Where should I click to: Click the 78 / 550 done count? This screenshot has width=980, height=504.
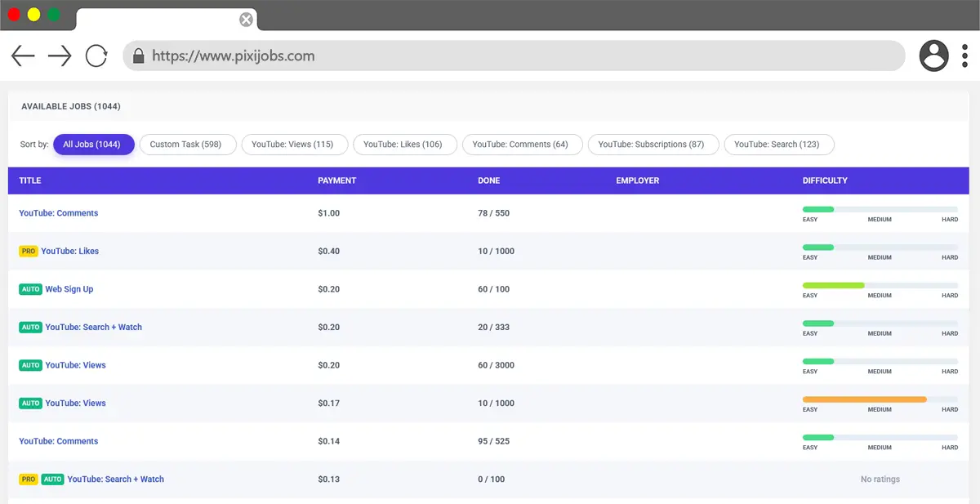pyautogui.click(x=494, y=213)
